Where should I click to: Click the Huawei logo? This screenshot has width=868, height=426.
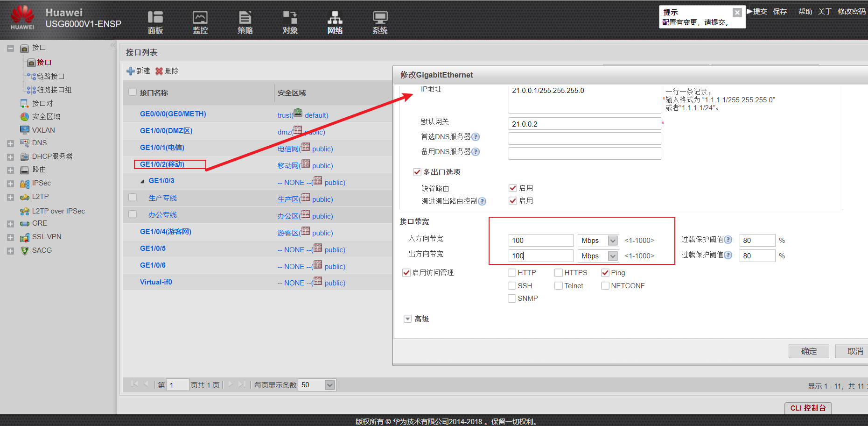tap(22, 17)
